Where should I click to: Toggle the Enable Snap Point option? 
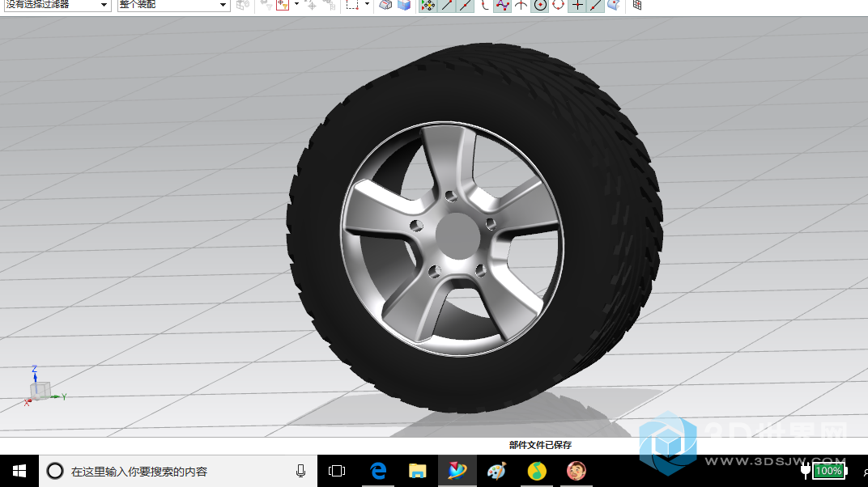[x=428, y=5]
